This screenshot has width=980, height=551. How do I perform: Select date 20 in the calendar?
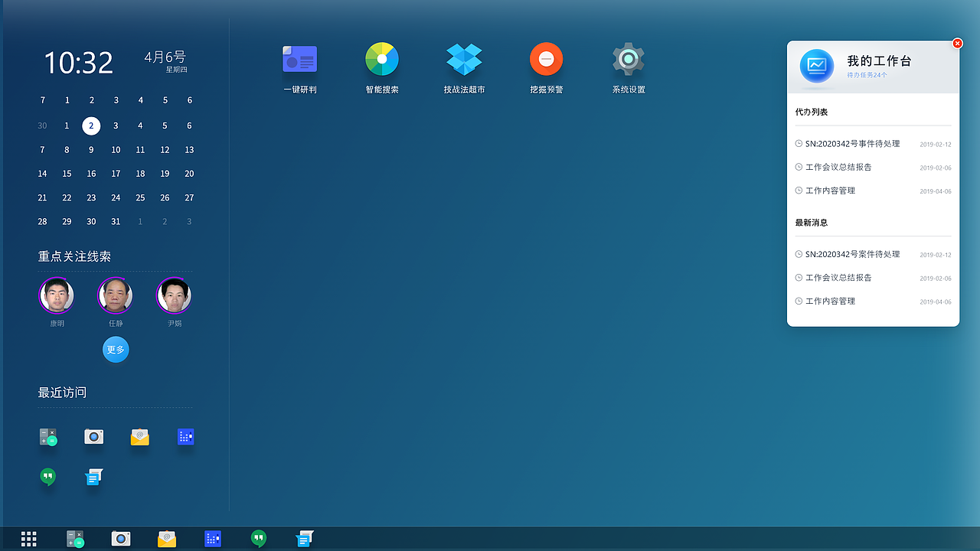click(x=189, y=174)
